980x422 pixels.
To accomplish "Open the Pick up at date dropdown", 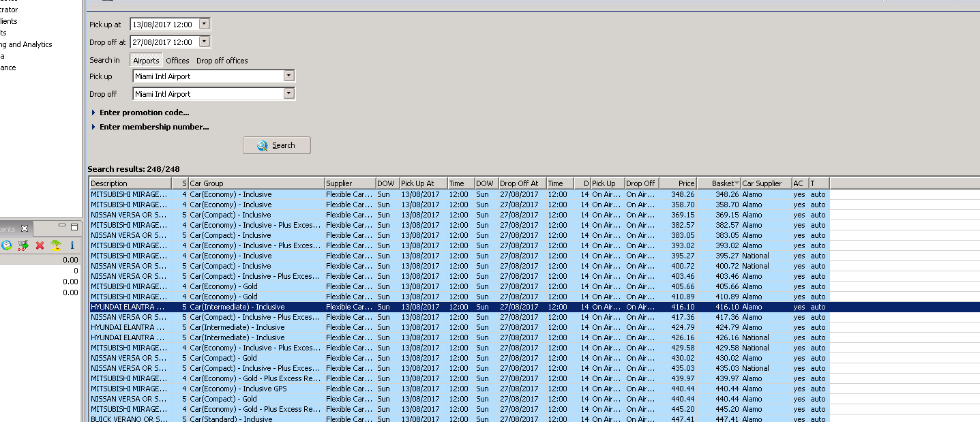I will click(205, 24).
